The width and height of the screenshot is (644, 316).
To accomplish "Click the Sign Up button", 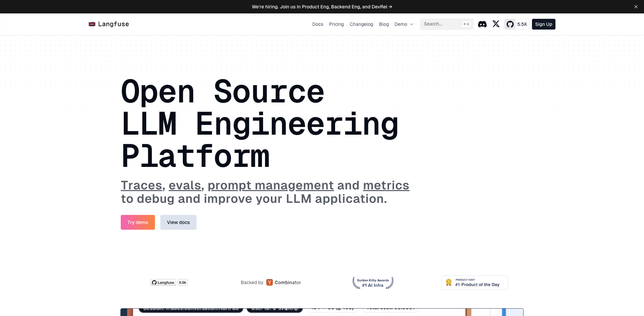I will [x=544, y=24].
